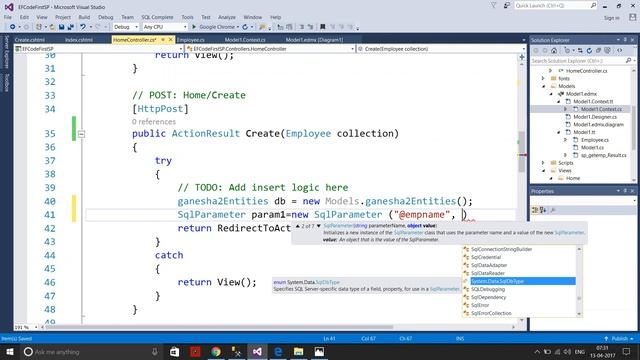Collapse the Create method outlining box
The height and width of the screenshot is (360, 640).
tap(81, 134)
